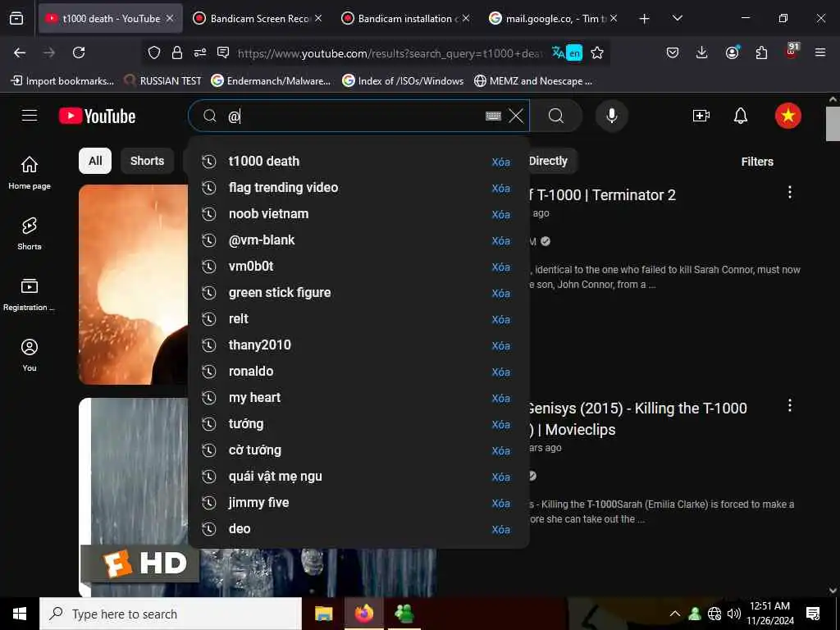Open MEMZ and Noescape bookmark

click(533, 81)
